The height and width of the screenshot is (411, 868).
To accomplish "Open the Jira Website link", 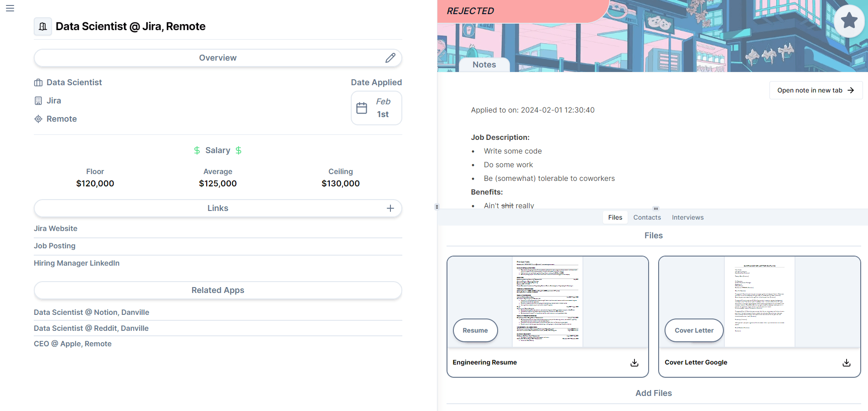I will 56,228.
